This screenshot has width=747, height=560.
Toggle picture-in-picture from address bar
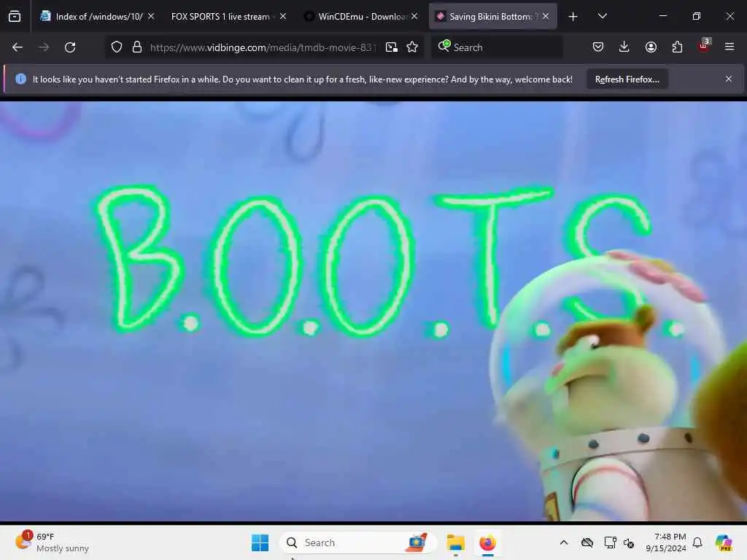[392, 47]
